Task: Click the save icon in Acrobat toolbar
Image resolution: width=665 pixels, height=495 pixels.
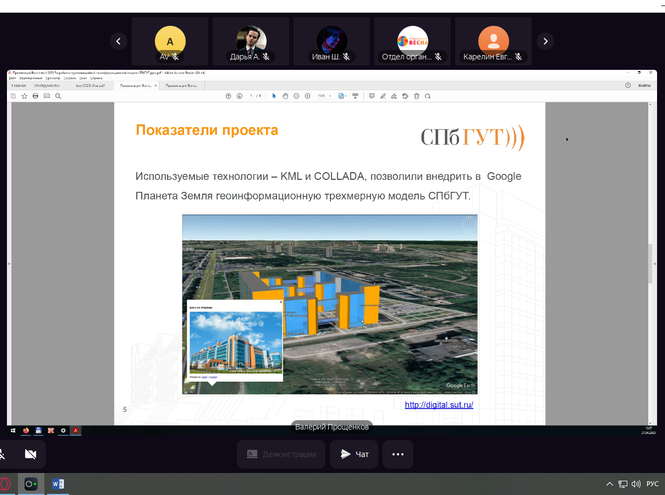Action: coord(13,96)
